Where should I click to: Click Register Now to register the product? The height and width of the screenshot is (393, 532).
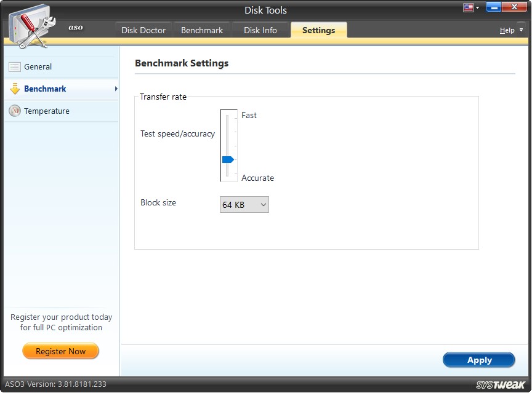click(x=60, y=351)
